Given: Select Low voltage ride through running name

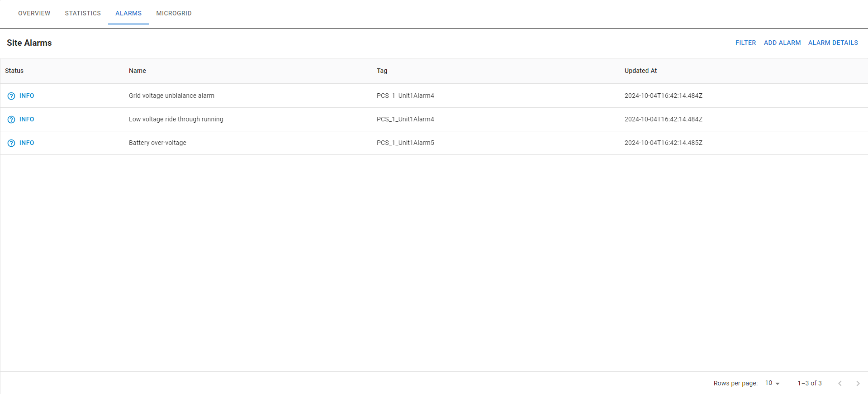Looking at the screenshot, I should click(x=176, y=119).
